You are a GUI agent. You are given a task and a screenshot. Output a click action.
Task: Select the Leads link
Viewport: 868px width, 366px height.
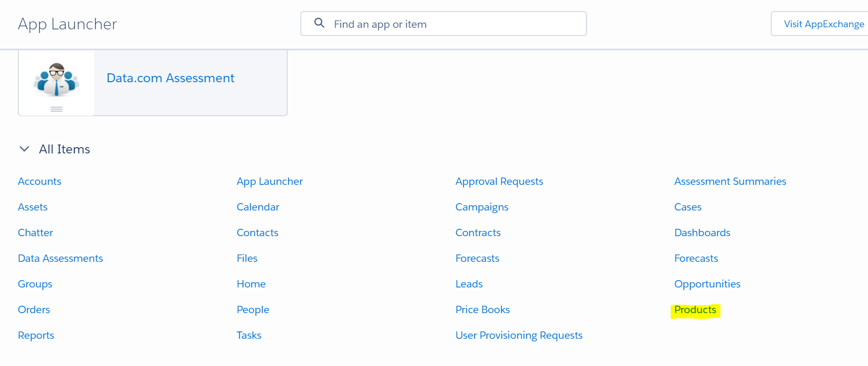pos(469,284)
